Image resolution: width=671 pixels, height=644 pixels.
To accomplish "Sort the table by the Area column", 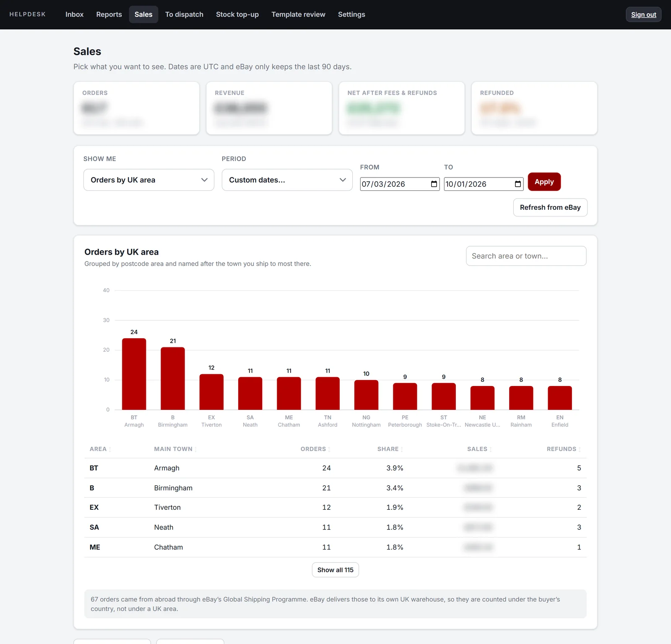I will [x=100, y=449].
